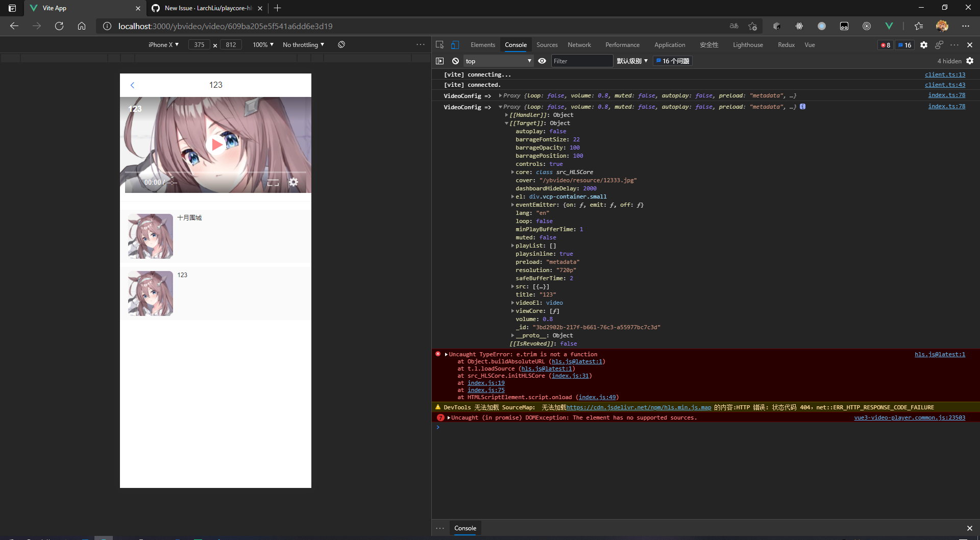The width and height of the screenshot is (980, 540).
Task: Click the play button on the video
Action: [217, 144]
